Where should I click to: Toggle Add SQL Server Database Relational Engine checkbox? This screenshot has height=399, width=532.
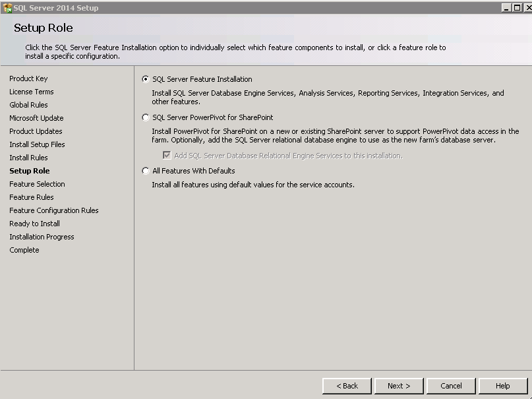(x=167, y=156)
